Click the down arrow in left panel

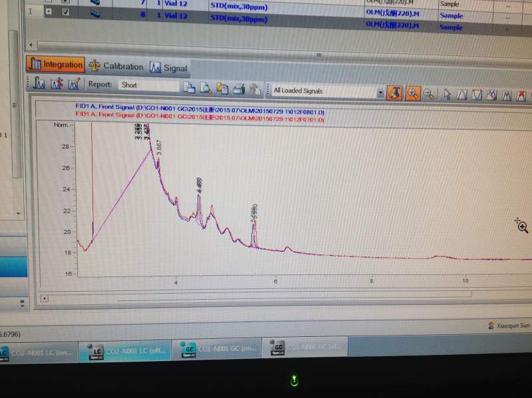tap(19, 213)
